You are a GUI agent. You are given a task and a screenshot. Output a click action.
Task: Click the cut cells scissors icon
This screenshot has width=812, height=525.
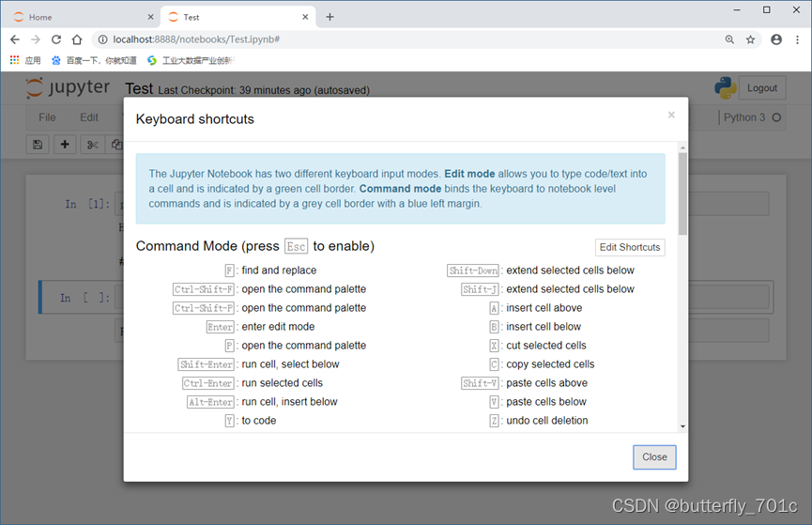coord(93,145)
